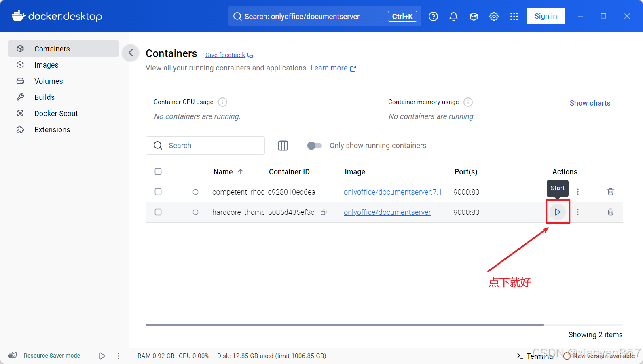Minimize the Docker Desktop window
Screen dimensions: 643x364
coord(580,16)
